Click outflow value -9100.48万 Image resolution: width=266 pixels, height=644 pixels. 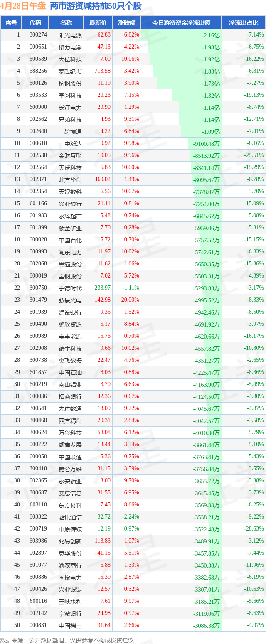click(x=206, y=143)
